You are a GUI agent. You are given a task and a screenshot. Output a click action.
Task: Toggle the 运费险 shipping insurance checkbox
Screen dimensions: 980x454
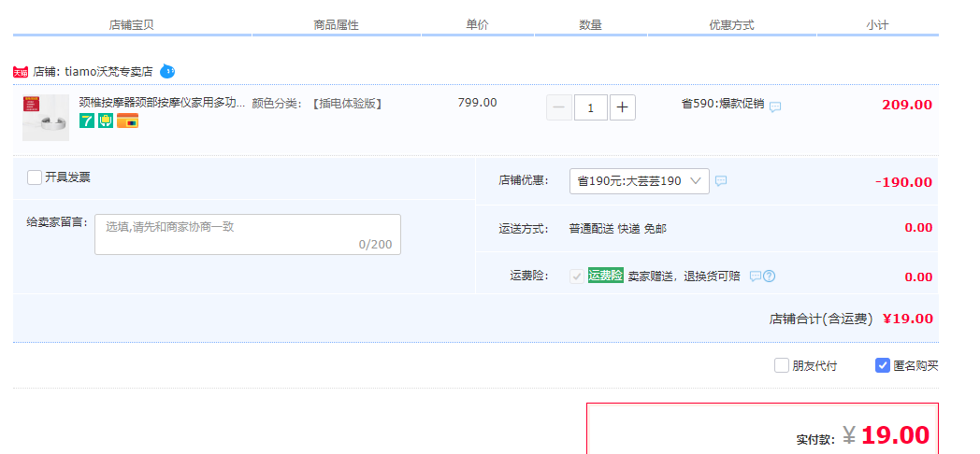[577, 276]
